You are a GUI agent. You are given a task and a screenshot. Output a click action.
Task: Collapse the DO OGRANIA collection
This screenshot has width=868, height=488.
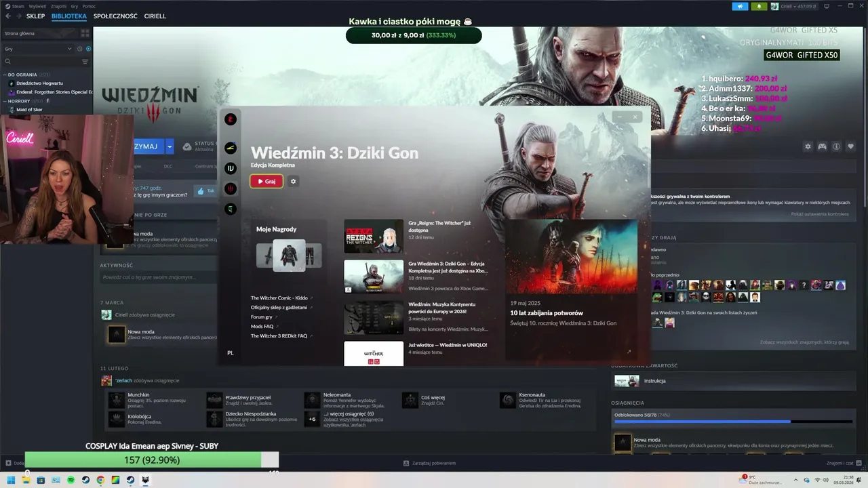[5, 75]
